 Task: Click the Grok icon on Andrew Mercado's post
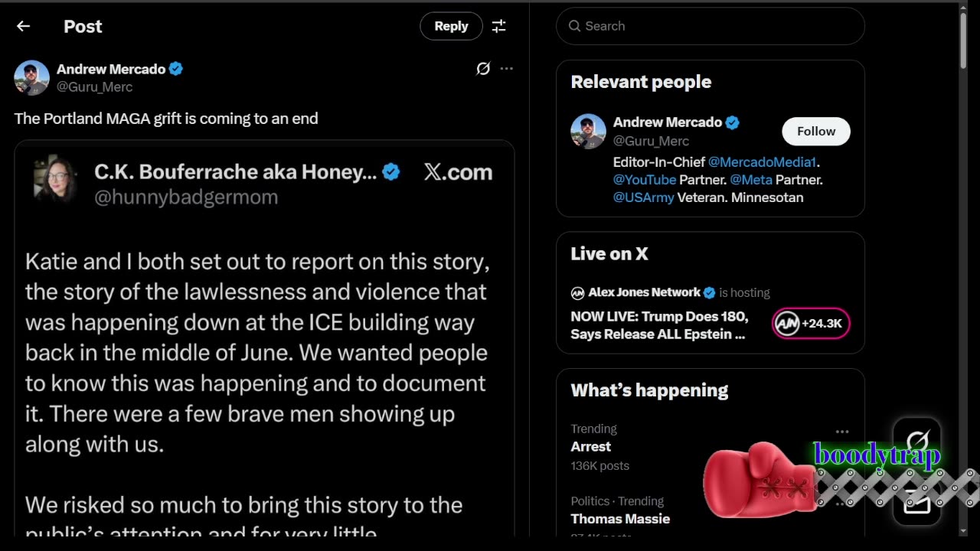point(483,69)
